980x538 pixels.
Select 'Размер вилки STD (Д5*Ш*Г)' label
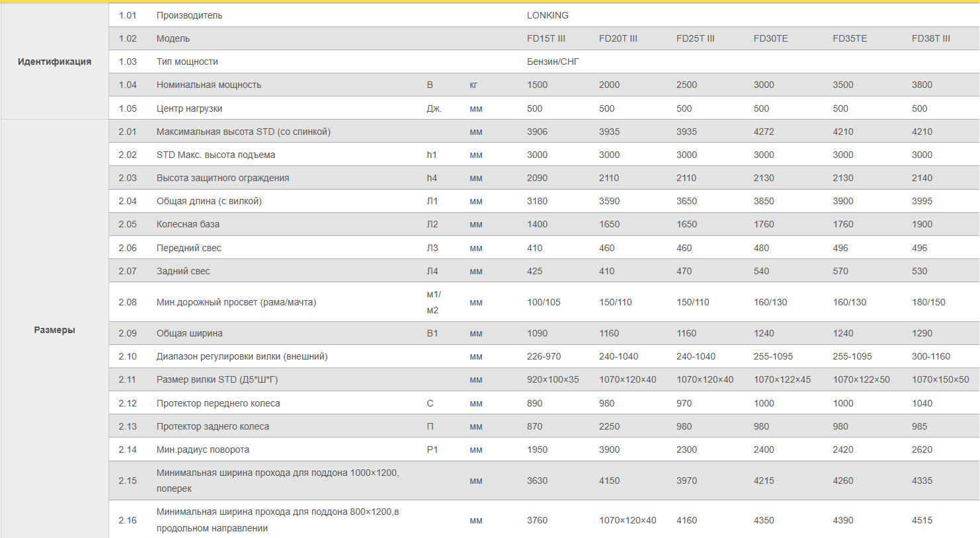click(x=218, y=379)
